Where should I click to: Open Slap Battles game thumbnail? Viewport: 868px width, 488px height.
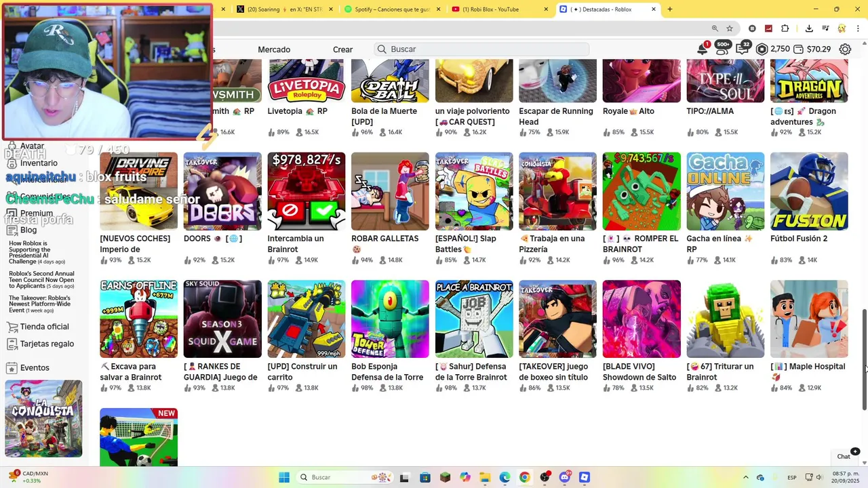(x=474, y=191)
